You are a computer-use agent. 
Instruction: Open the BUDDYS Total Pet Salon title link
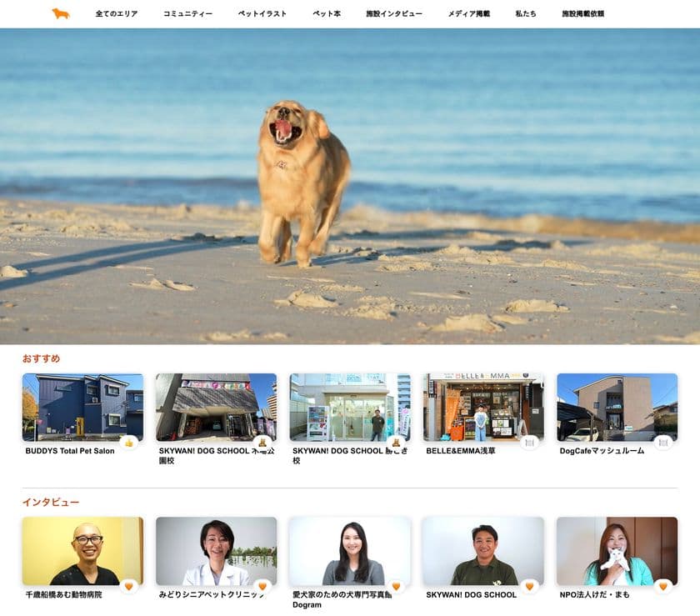(70, 451)
